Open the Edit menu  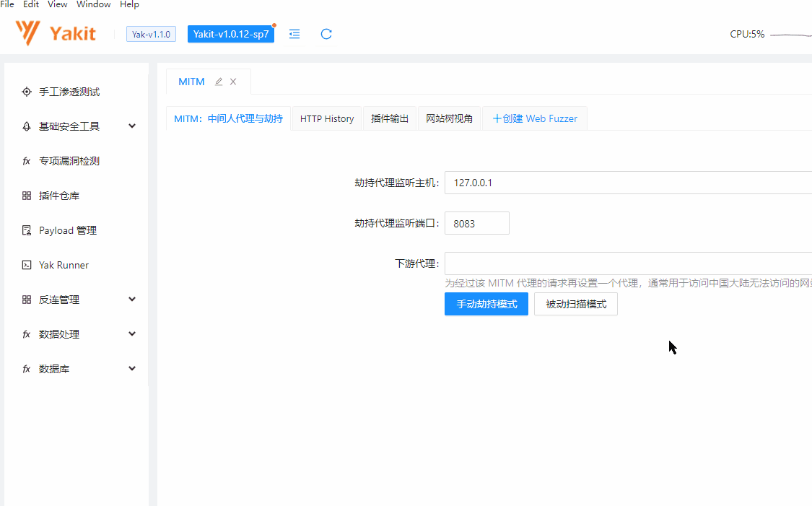pos(31,4)
